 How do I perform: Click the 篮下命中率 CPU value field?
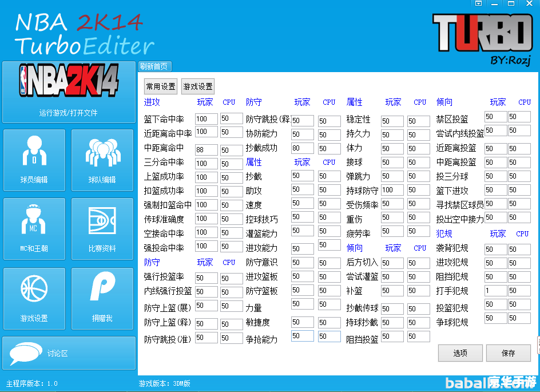232,118
